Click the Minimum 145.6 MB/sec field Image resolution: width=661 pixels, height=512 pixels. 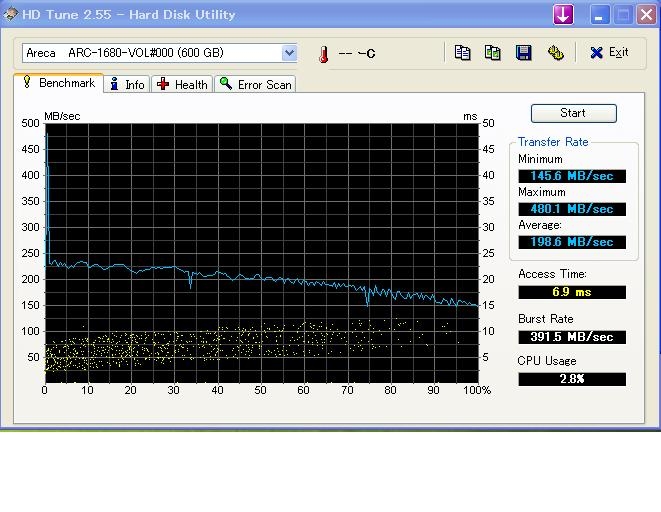coord(571,176)
